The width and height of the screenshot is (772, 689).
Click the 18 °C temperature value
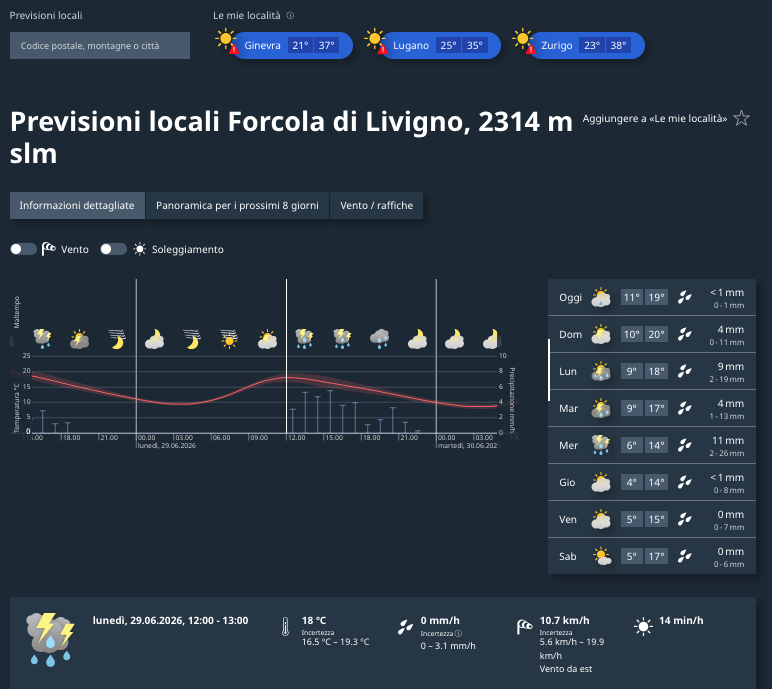tap(314, 621)
